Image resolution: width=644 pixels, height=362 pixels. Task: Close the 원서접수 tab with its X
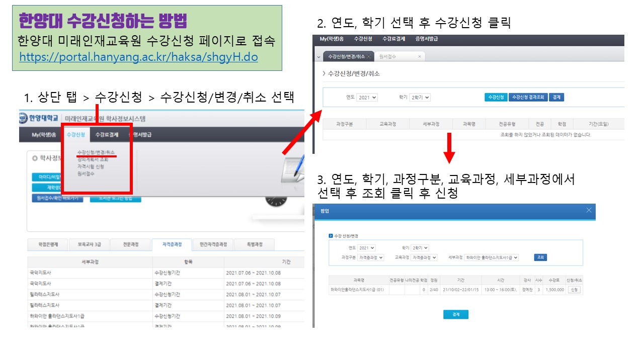[x=420, y=57]
